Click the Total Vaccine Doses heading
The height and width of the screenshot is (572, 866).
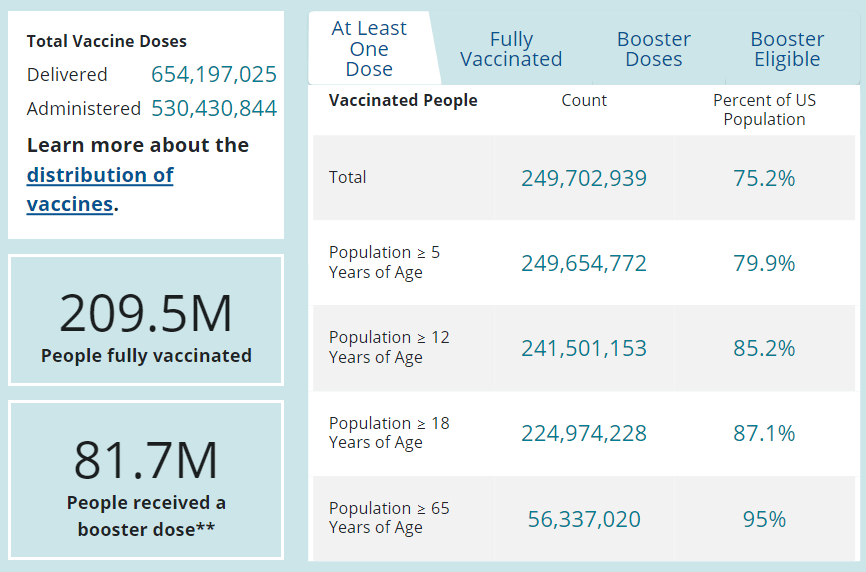(107, 42)
